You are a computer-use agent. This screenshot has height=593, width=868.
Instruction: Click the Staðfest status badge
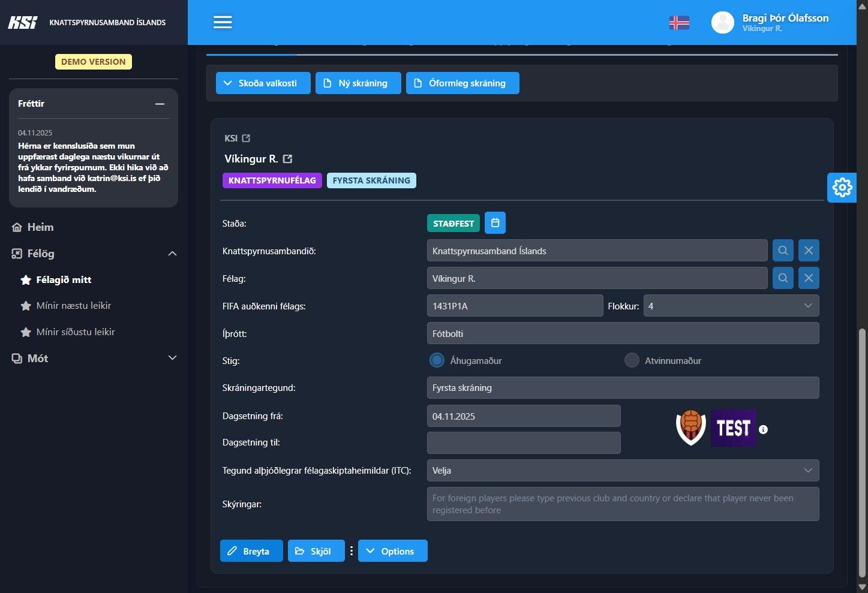point(453,223)
